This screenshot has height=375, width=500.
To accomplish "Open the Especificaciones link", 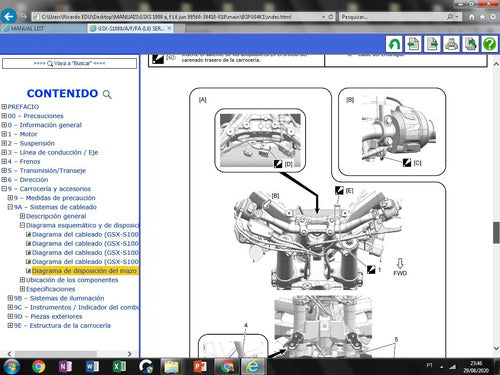I will pos(50,289).
